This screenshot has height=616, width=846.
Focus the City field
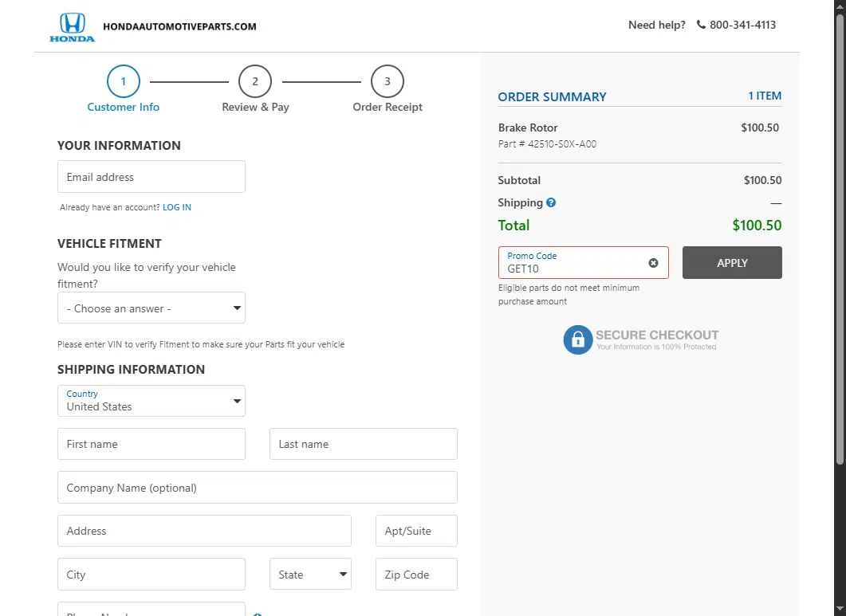(151, 574)
